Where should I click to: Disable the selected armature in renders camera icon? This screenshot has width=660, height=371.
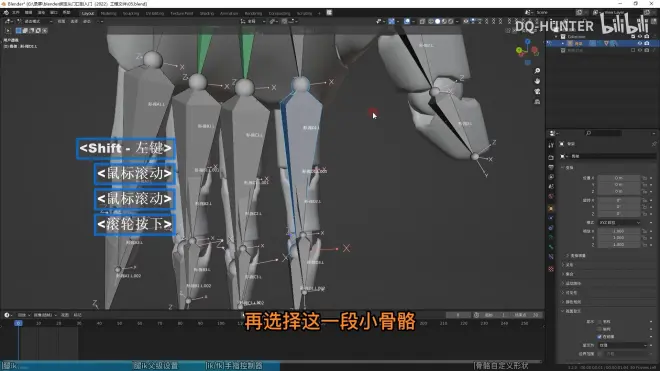[x=647, y=43]
